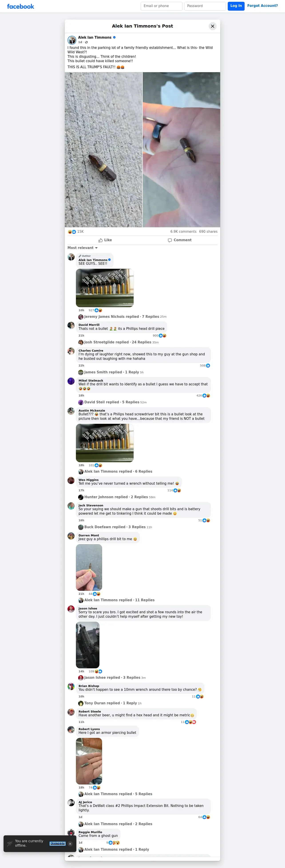Click the verified badge beside Alek Ian Timmons
285x868 pixels.
point(114,37)
